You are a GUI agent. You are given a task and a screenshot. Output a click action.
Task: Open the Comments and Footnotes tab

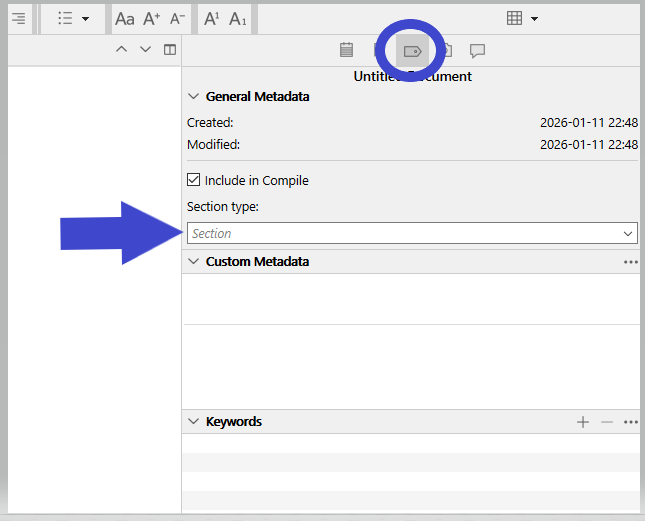(478, 50)
